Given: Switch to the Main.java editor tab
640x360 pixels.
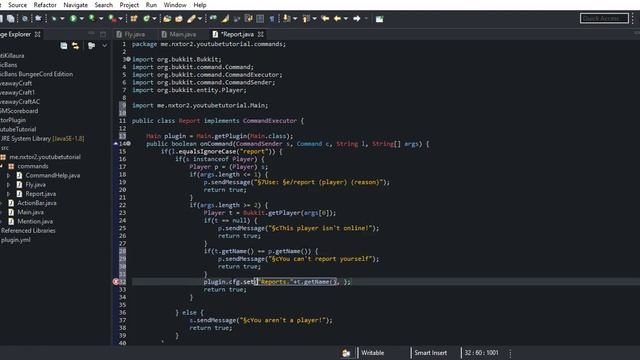Looking at the screenshot, I should [x=179, y=34].
